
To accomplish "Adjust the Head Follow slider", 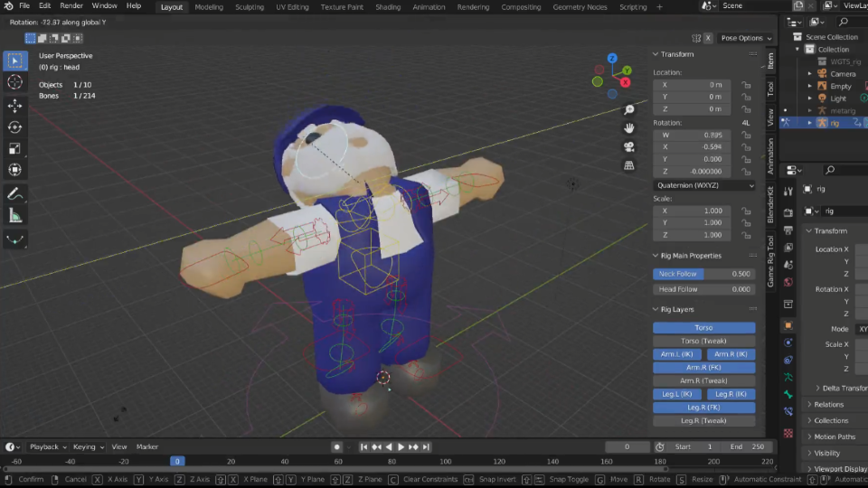I will point(703,289).
